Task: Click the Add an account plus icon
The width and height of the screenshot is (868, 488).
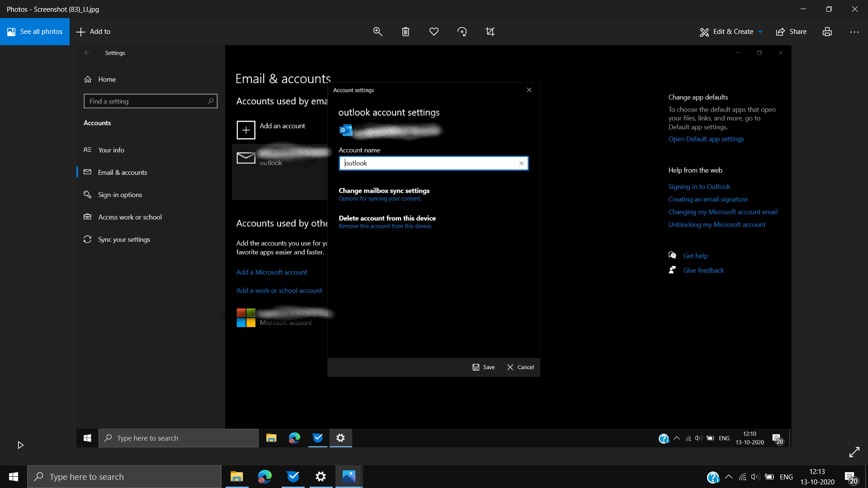Action: pos(246,130)
